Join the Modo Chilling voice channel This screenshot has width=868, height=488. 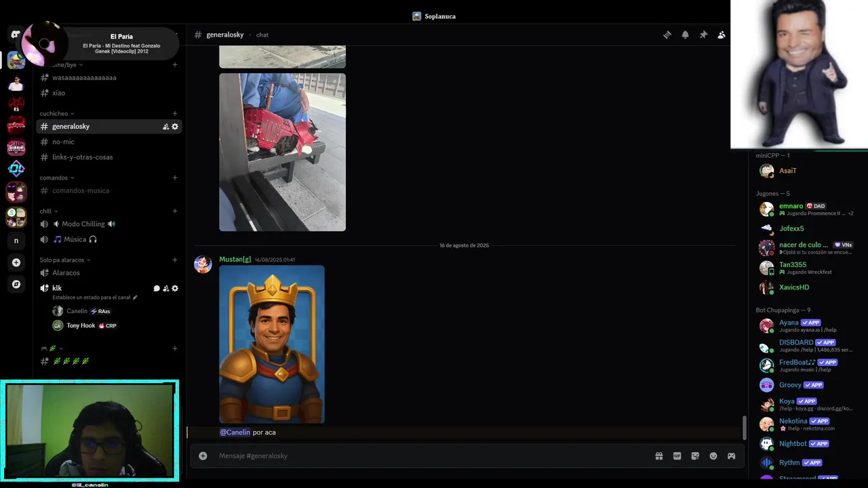point(108,224)
